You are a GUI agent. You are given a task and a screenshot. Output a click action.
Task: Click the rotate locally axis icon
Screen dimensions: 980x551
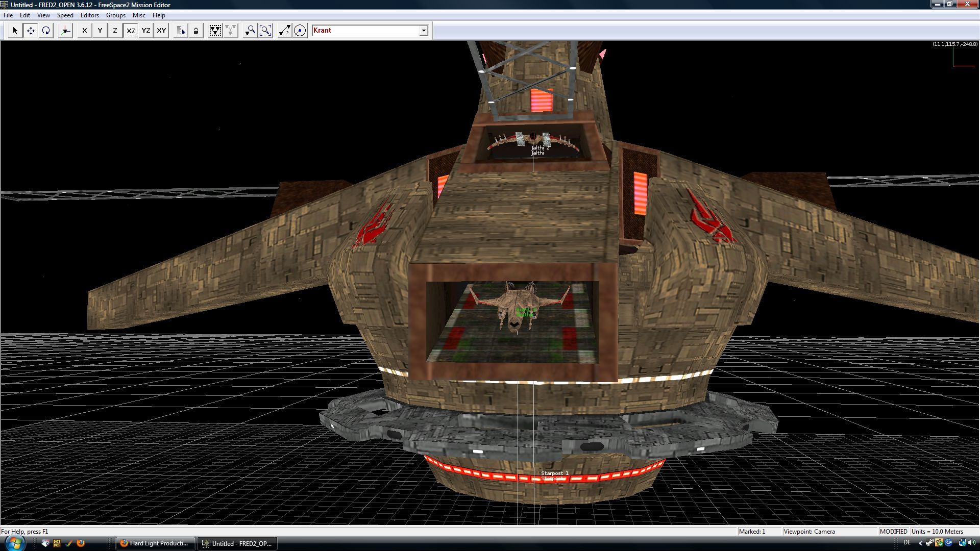[65, 31]
